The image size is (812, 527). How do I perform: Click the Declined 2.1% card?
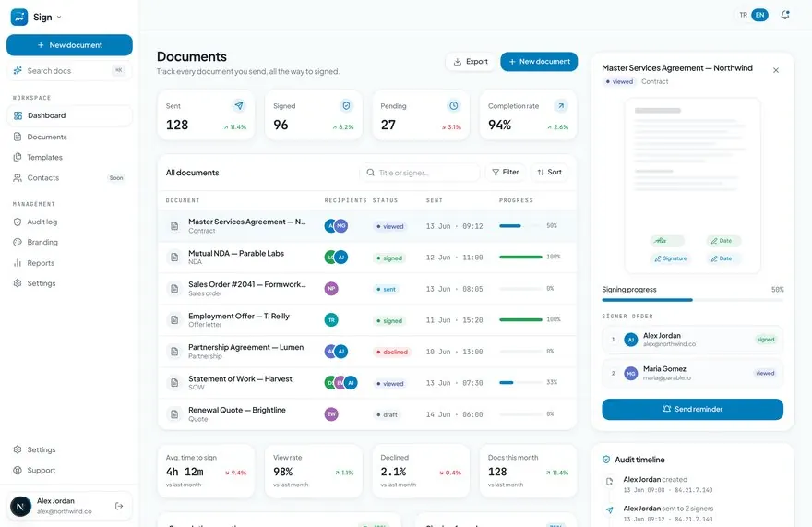[x=421, y=471]
